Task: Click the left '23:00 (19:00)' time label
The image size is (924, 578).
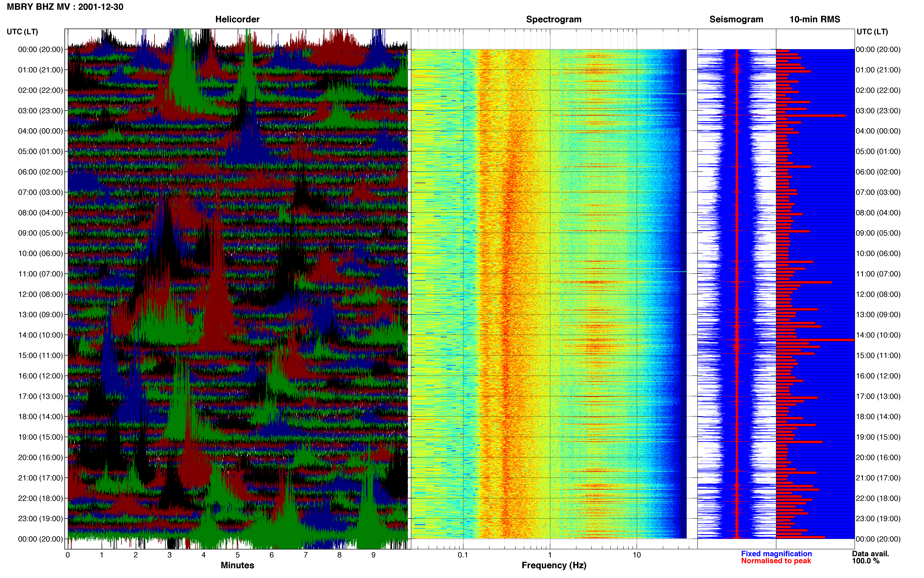Action: tap(41, 519)
